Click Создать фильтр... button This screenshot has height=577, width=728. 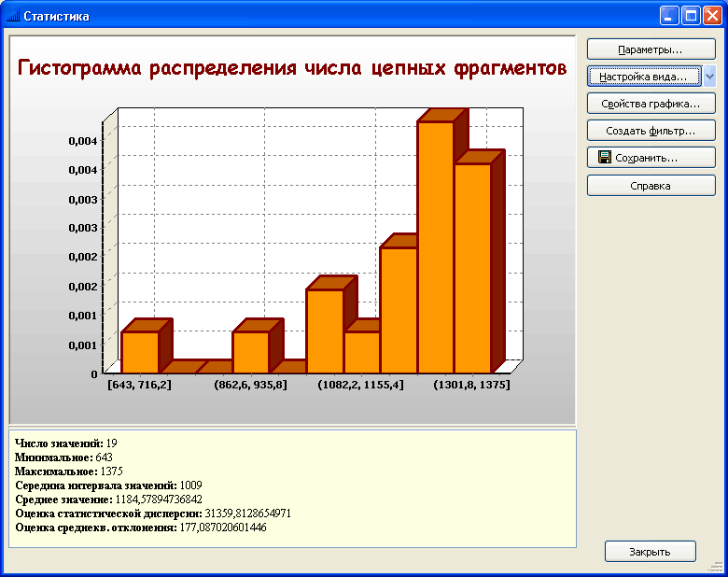pos(651,131)
